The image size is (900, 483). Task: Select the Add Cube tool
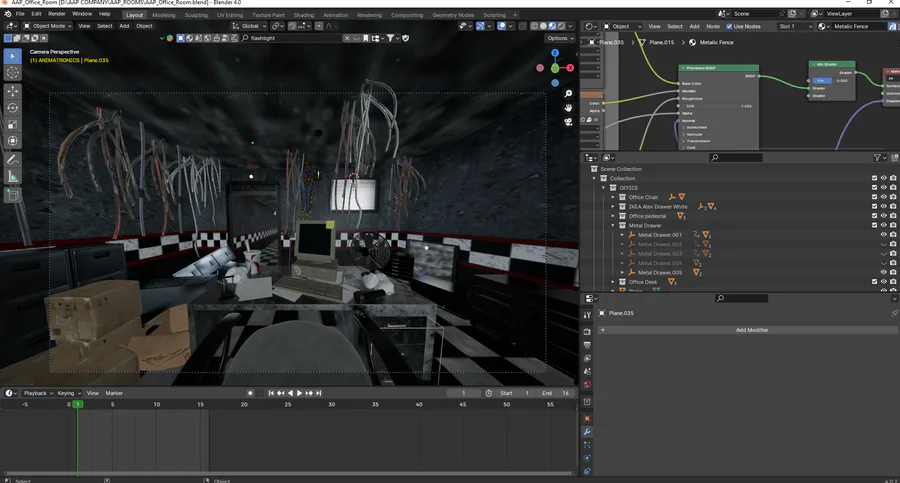(13, 196)
